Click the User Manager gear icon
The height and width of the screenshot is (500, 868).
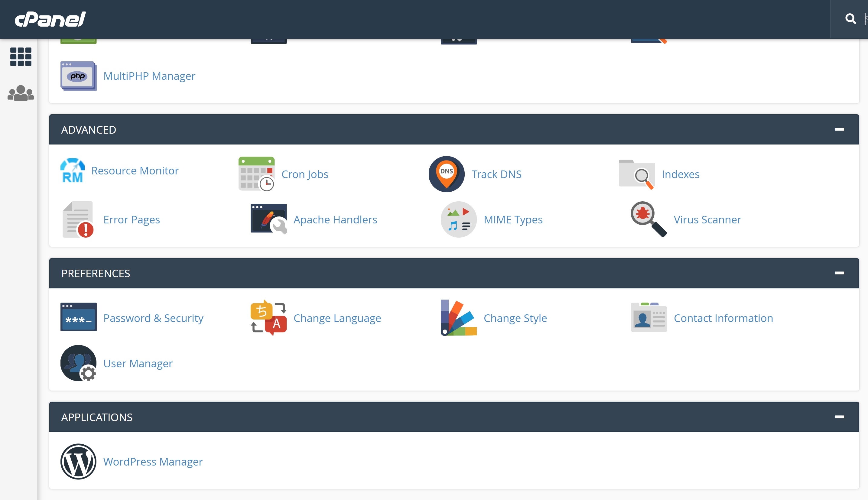point(78,363)
